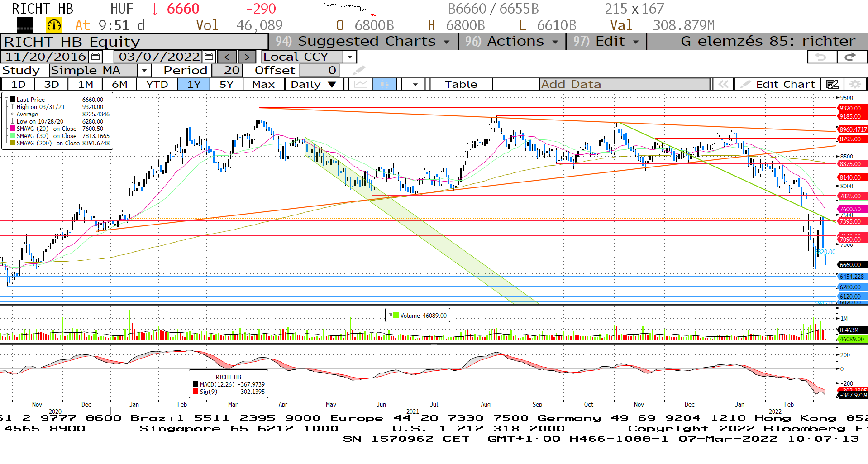This screenshot has width=868, height=464.
Task: Select the 1M range tab
Action: (x=86, y=84)
